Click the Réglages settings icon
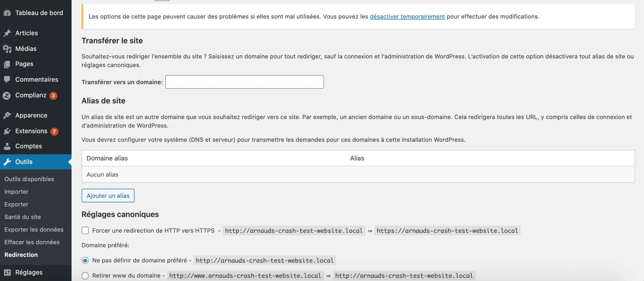This screenshot has height=281, width=644. [7, 272]
